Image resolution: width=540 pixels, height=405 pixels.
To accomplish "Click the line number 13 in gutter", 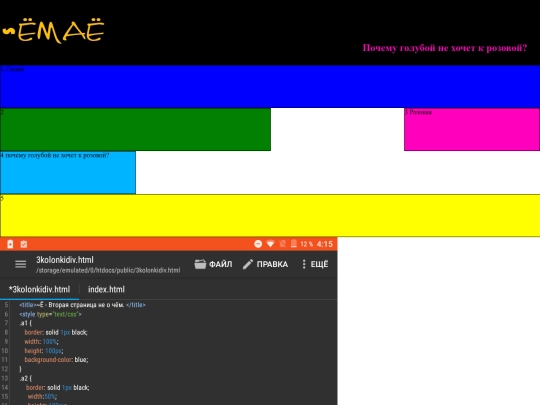I will coord(4,378).
